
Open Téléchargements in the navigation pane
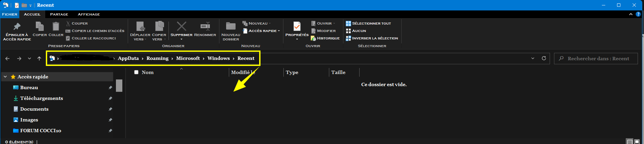(x=41, y=98)
